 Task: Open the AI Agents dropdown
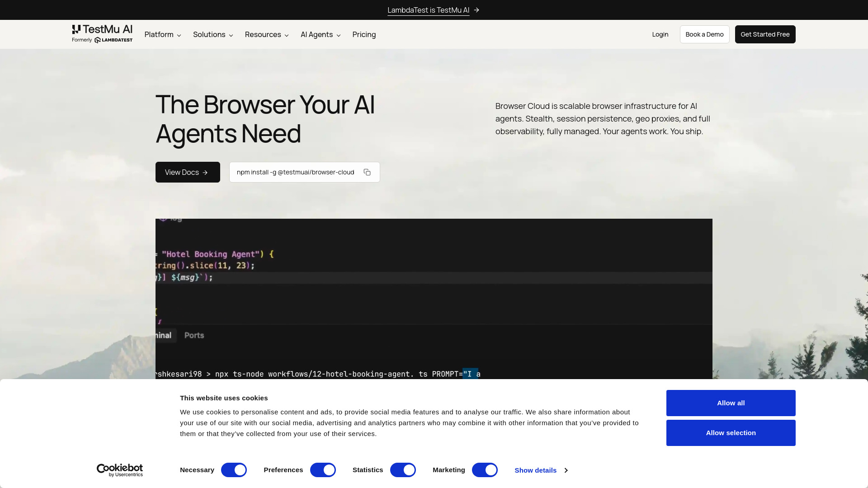(x=321, y=34)
